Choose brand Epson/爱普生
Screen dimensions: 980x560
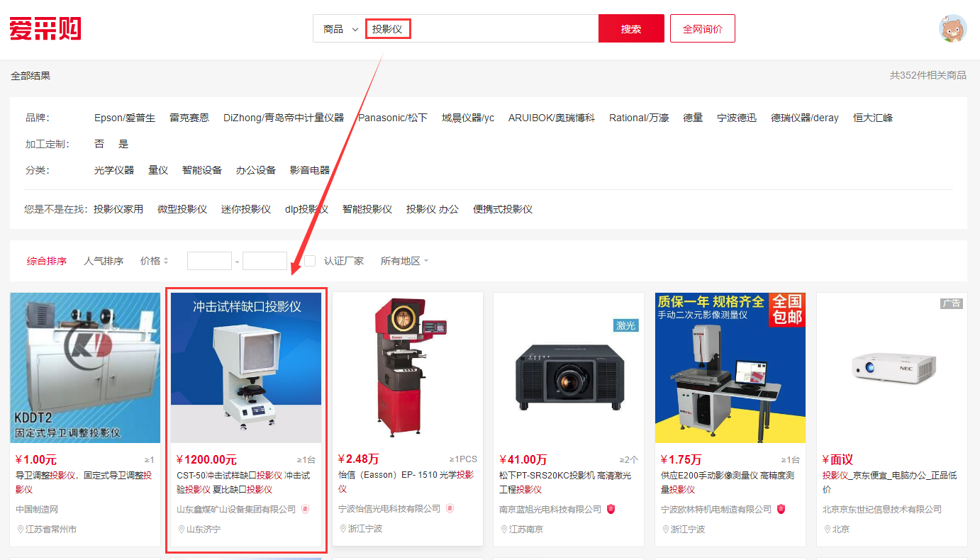click(x=125, y=118)
